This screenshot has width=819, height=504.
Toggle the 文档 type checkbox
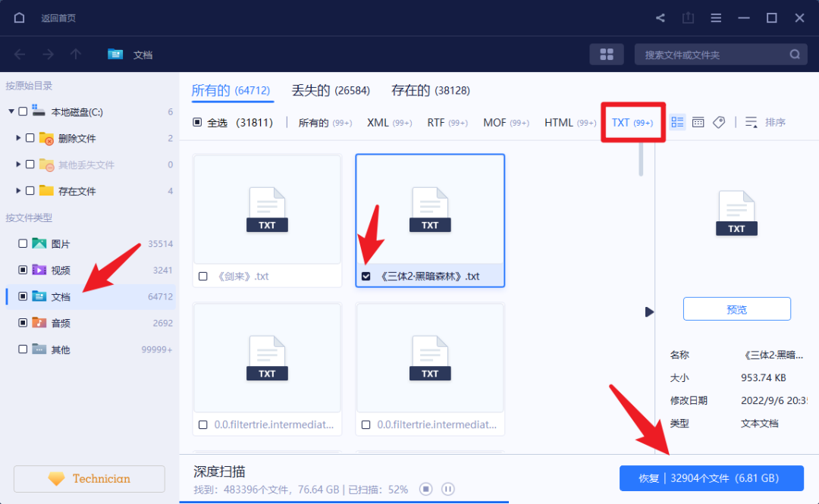click(23, 296)
